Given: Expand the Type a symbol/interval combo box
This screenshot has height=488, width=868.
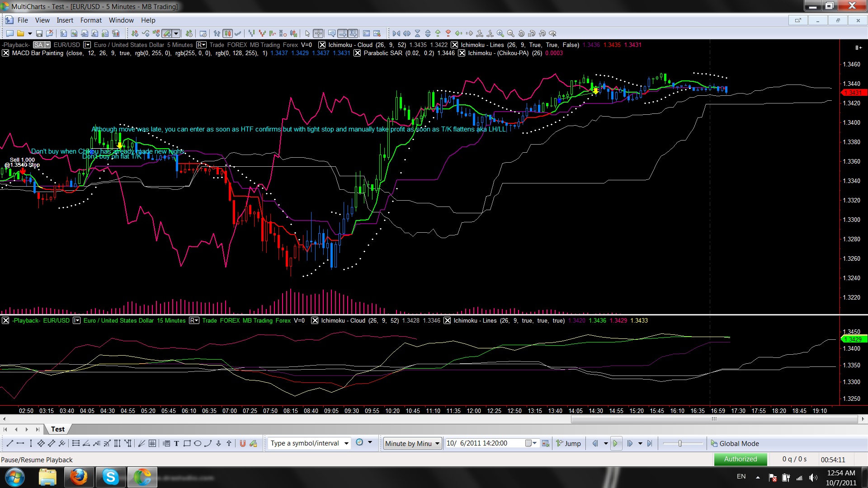Looking at the screenshot, I should pos(346,443).
